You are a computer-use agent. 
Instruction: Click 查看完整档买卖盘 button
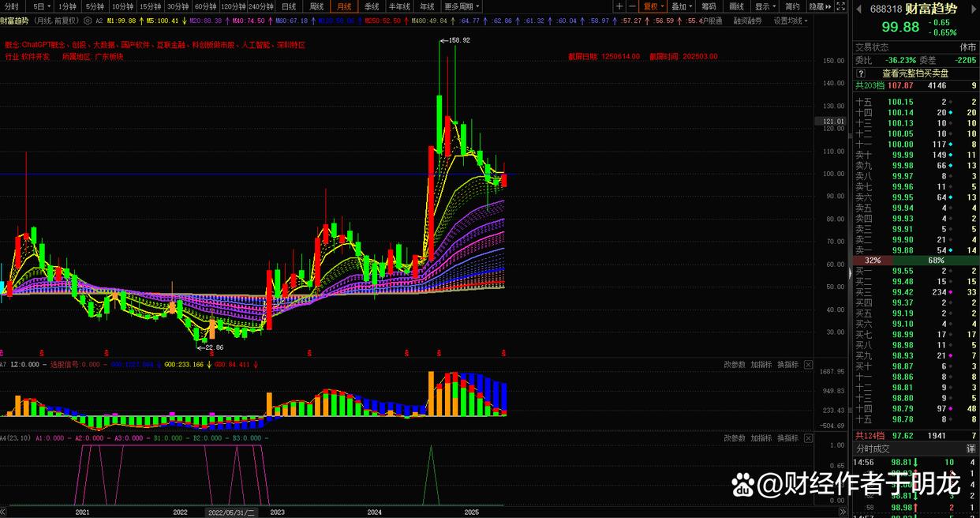click(915, 73)
